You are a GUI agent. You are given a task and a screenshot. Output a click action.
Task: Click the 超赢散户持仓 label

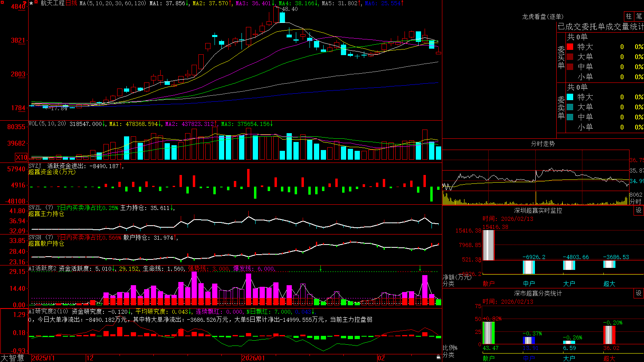coord(46,243)
